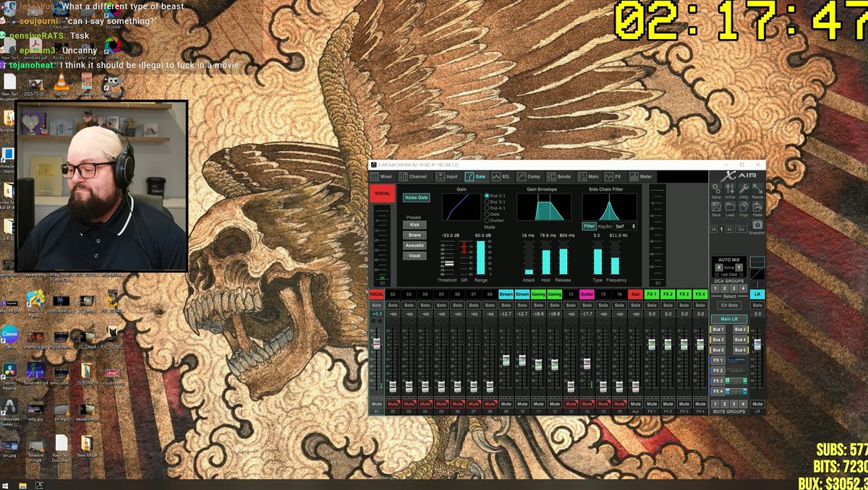Go to next snapshot arrow
This screenshot has height=490, width=868.
[731, 229]
